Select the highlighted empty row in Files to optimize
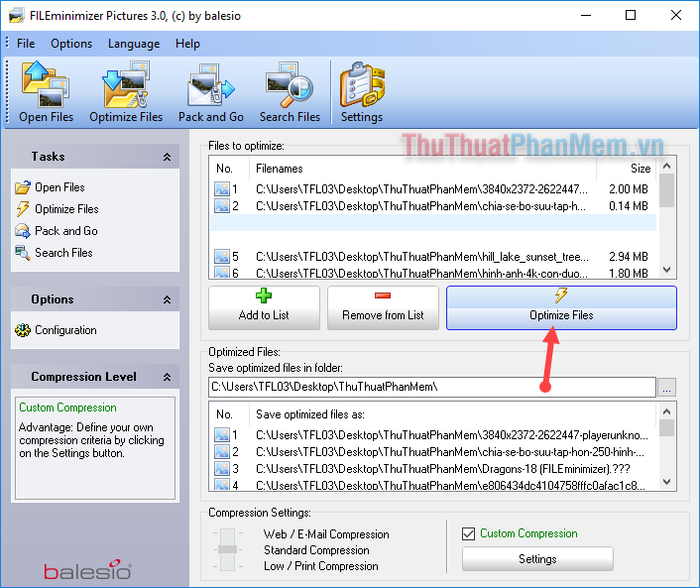 pos(433,223)
